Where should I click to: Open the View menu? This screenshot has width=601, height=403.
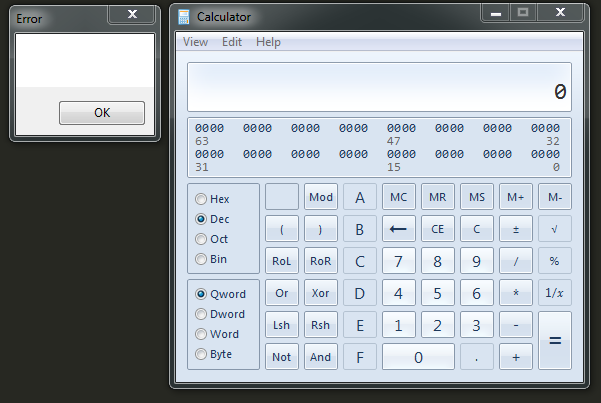[195, 42]
